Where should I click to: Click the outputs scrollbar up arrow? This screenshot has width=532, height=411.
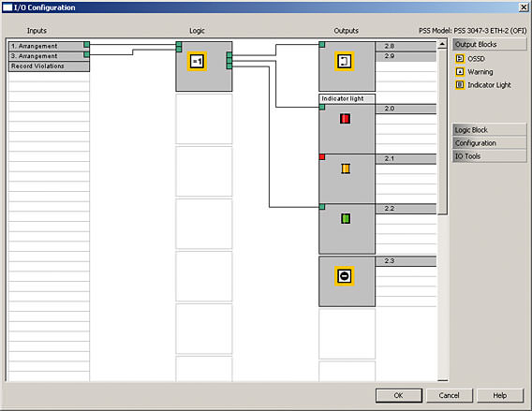(x=442, y=44)
